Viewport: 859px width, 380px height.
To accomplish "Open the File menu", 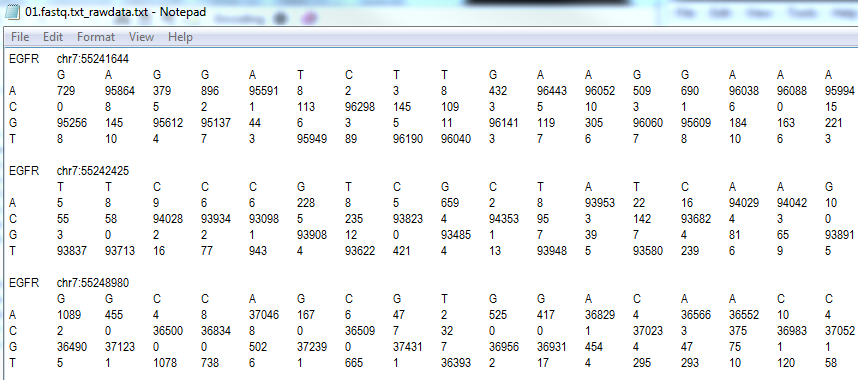I will click(20, 37).
